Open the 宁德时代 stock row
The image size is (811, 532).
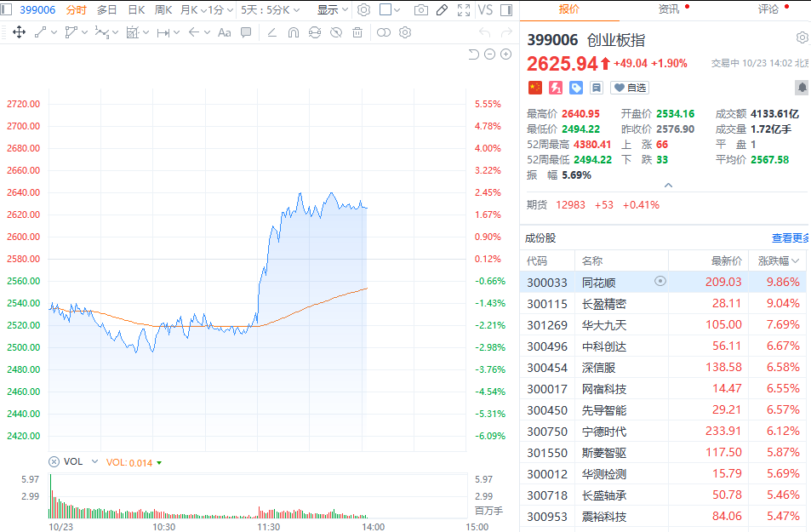[663, 431]
